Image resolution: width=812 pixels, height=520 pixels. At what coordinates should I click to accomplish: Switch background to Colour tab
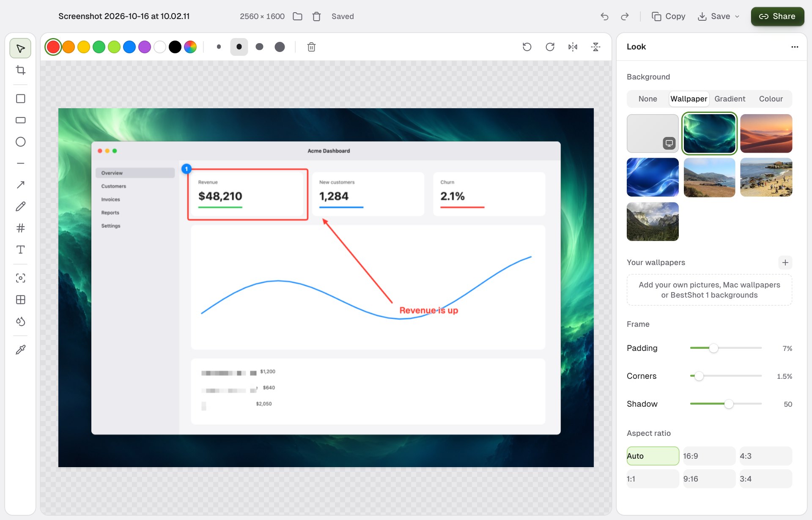[x=771, y=99]
